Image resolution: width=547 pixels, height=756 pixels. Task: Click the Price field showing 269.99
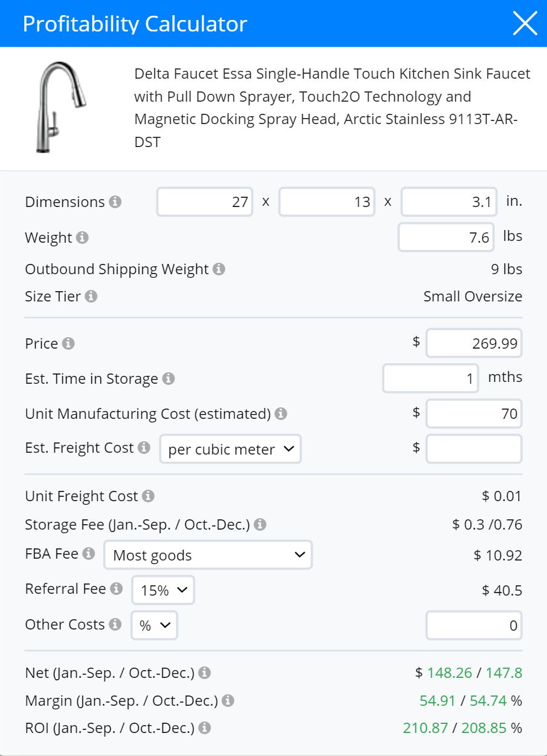[474, 343]
